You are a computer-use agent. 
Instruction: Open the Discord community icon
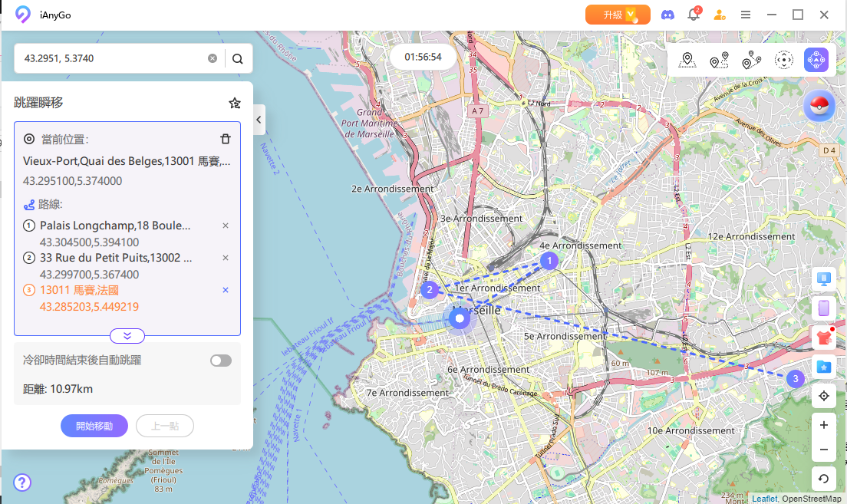click(667, 15)
